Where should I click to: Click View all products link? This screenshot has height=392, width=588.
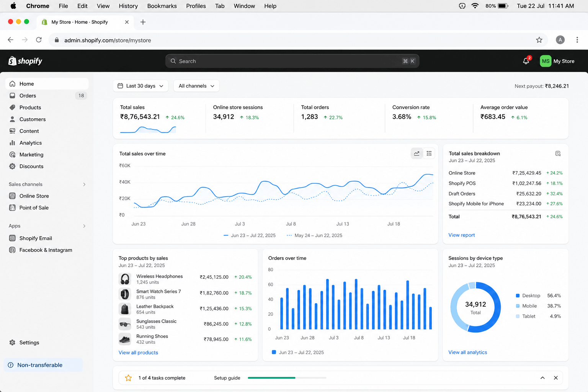(x=138, y=353)
